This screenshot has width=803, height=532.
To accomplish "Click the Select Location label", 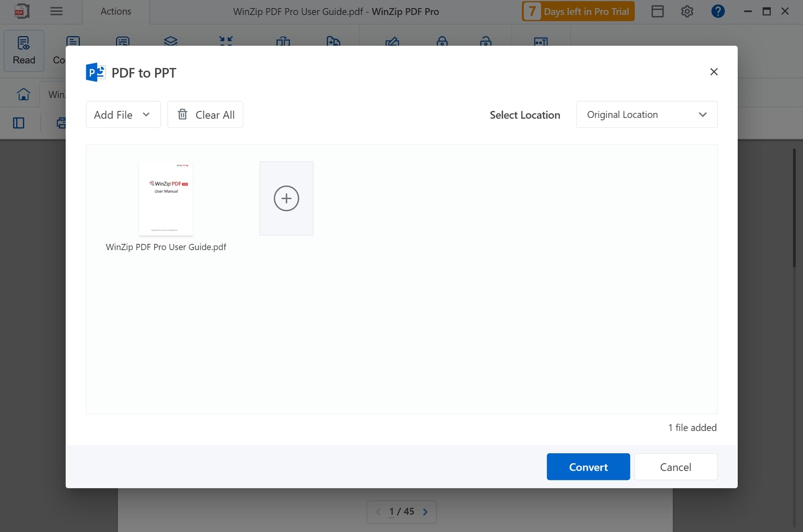I will point(525,115).
